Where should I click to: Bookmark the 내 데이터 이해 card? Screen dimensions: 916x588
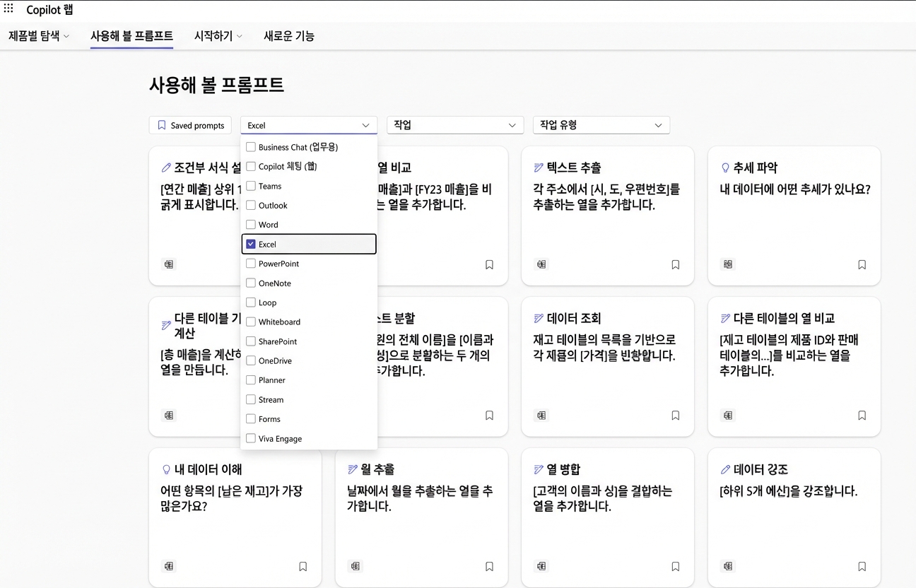click(303, 567)
